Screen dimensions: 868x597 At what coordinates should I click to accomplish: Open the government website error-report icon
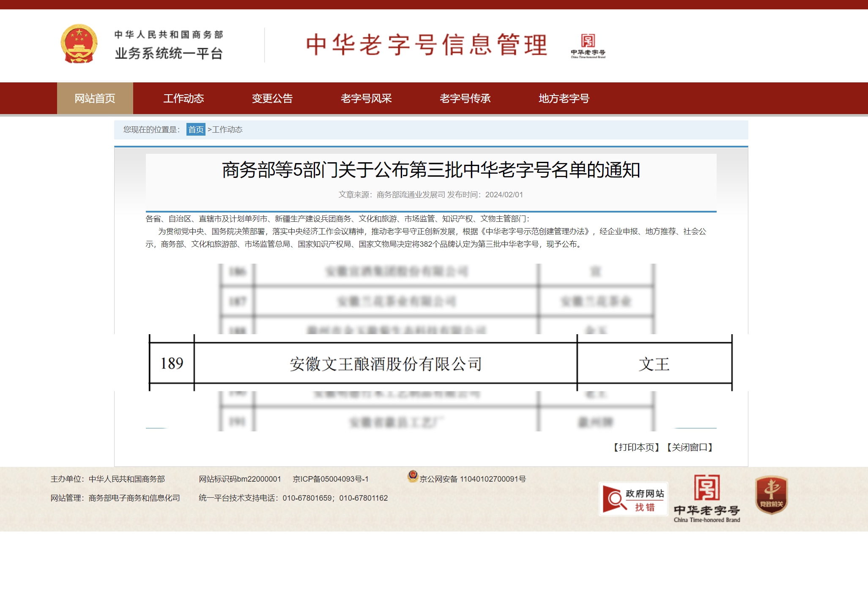coord(633,499)
